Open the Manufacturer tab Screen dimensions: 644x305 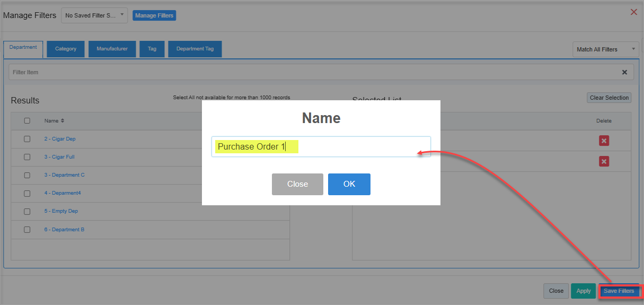pyautogui.click(x=112, y=49)
